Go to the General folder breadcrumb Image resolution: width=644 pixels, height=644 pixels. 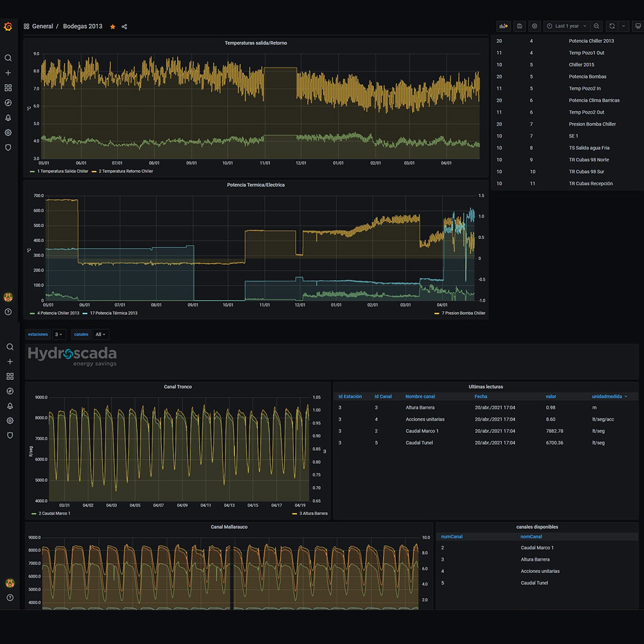(42, 26)
